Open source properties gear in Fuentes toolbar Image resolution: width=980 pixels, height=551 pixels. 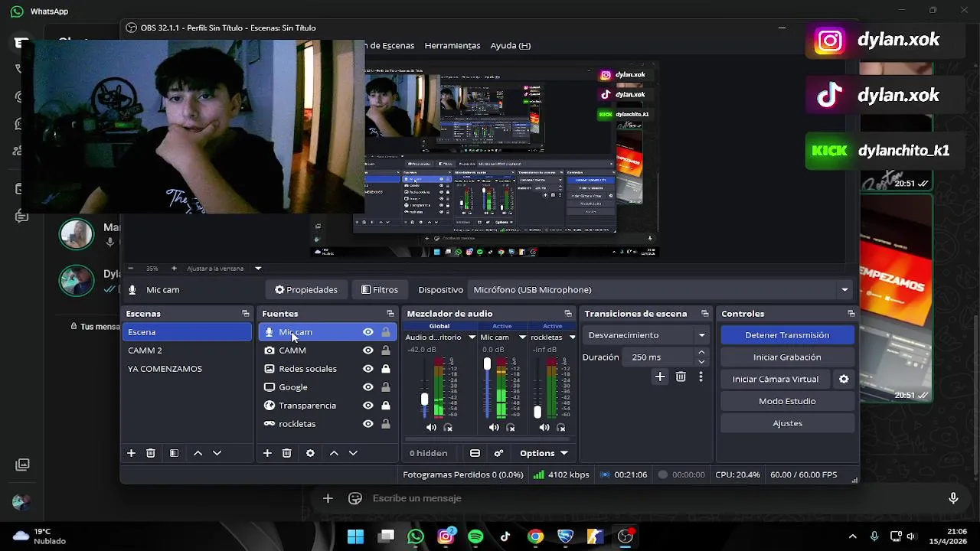point(310,453)
